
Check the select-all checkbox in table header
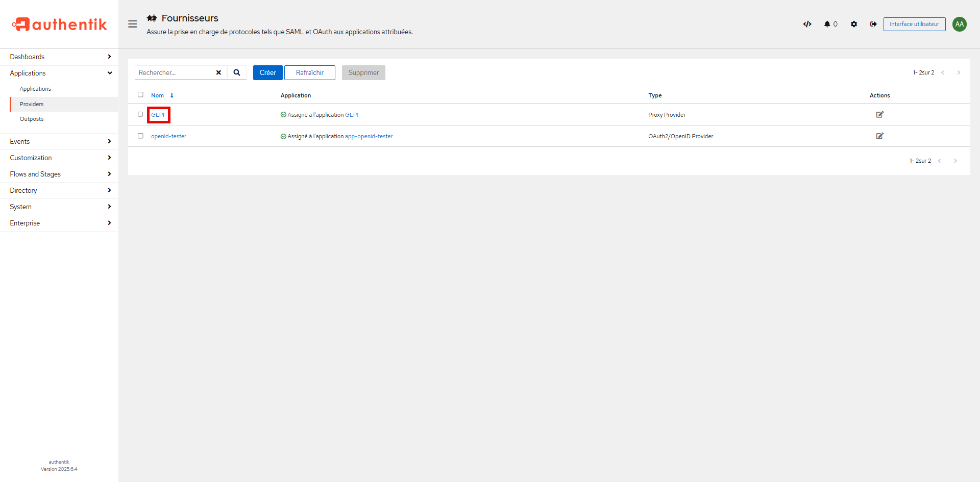[140, 95]
